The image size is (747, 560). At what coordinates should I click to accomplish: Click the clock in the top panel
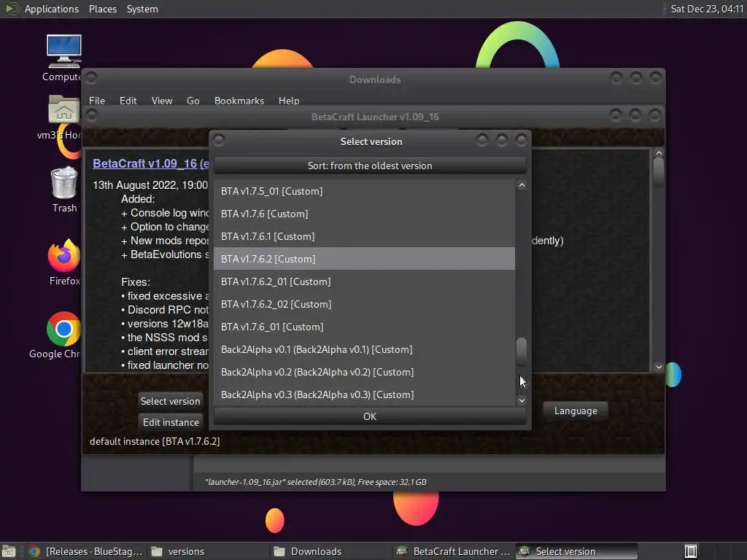tap(707, 9)
